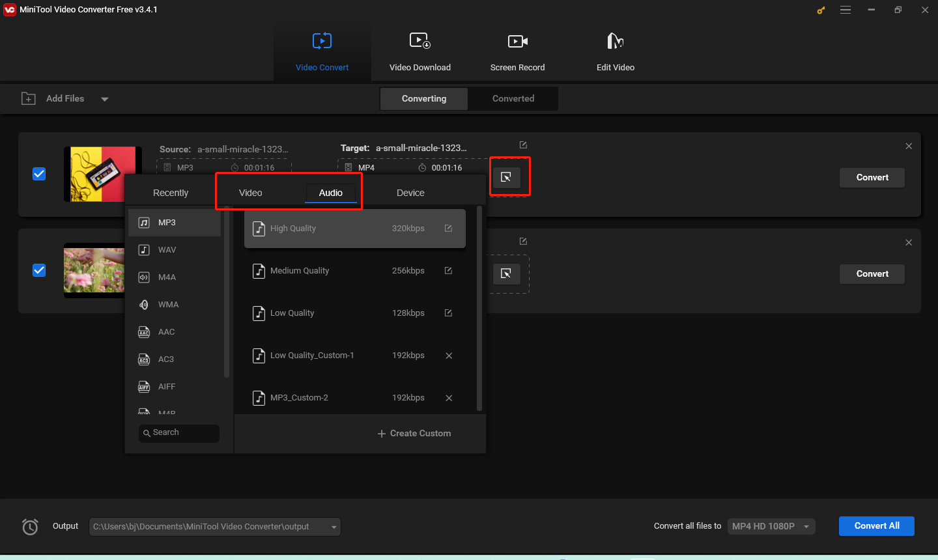Delete the MP3_Custom-2 preset
938x560 pixels.
point(449,398)
